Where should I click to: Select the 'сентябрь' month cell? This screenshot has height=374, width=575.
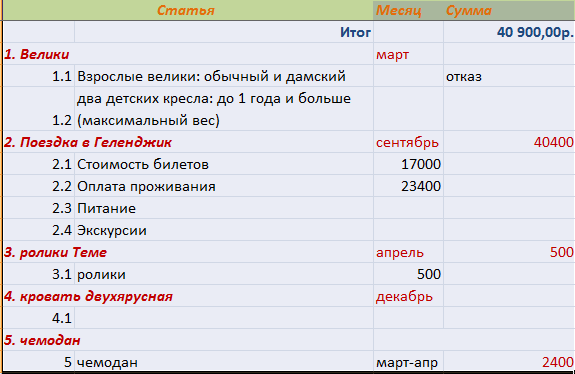(x=408, y=142)
